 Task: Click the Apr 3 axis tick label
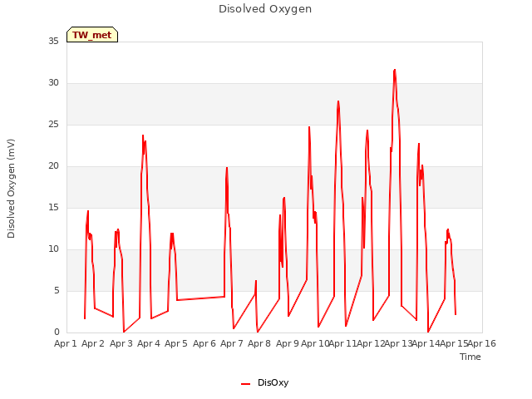(121, 343)
